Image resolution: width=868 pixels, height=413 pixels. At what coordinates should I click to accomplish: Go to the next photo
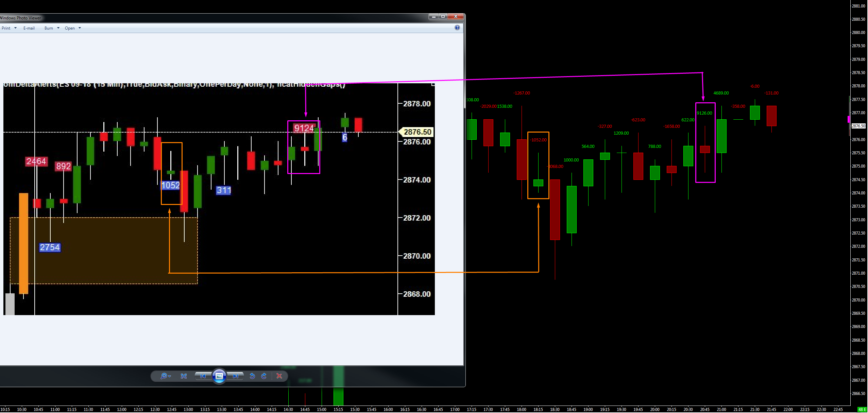click(236, 376)
